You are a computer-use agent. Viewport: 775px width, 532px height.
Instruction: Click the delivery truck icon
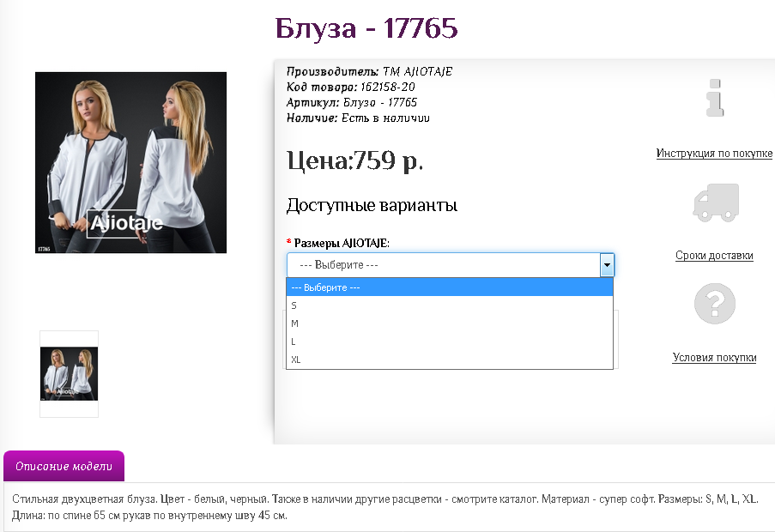(x=716, y=203)
